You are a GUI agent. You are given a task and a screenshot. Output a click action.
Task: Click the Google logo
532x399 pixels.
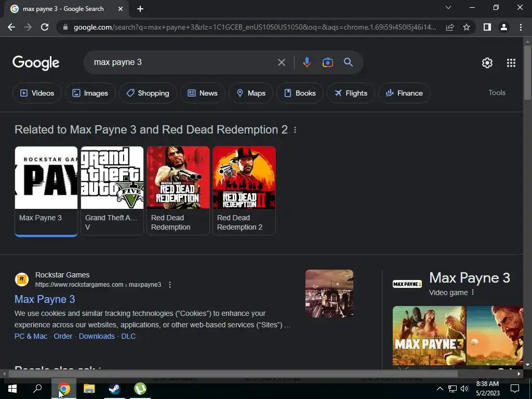36,63
